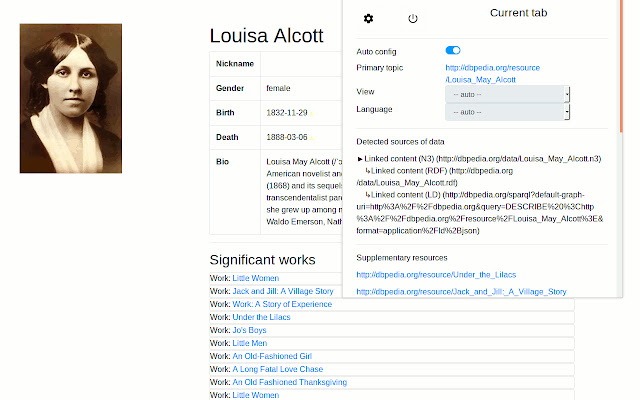This screenshot has height=400, width=640.
Task: Toggle the Auto config switch
Action: [x=453, y=50]
